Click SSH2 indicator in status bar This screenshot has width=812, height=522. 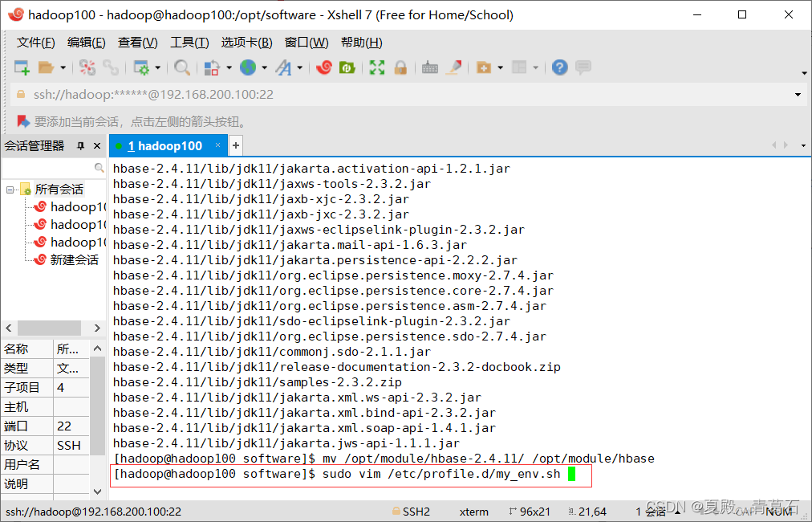pos(411,512)
